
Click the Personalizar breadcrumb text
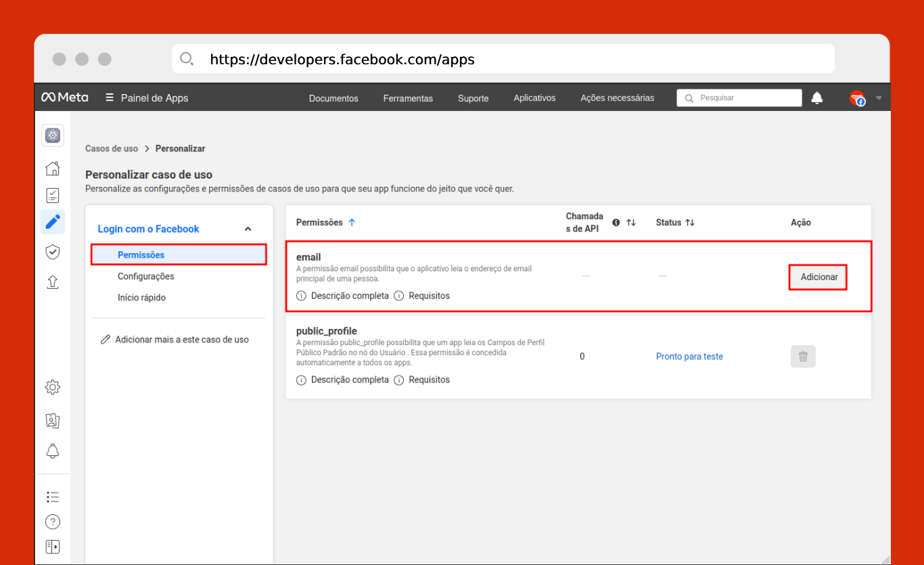(x=180, y=149)
